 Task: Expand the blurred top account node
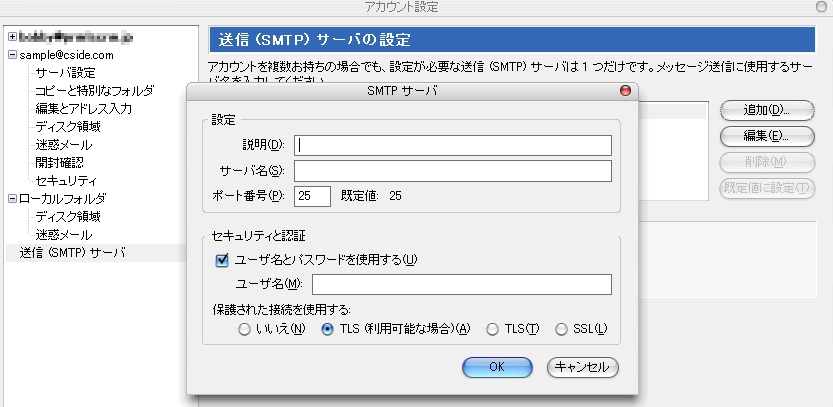pos(11,37)
